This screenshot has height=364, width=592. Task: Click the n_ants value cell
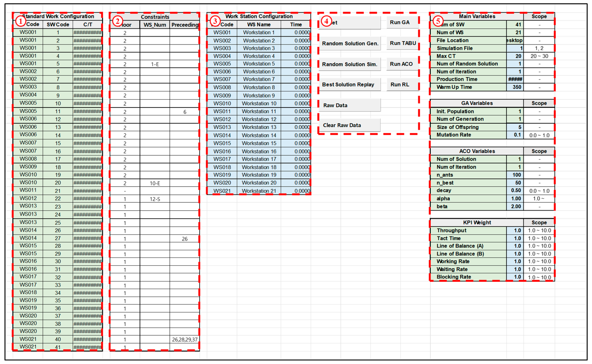coord(515,175)
